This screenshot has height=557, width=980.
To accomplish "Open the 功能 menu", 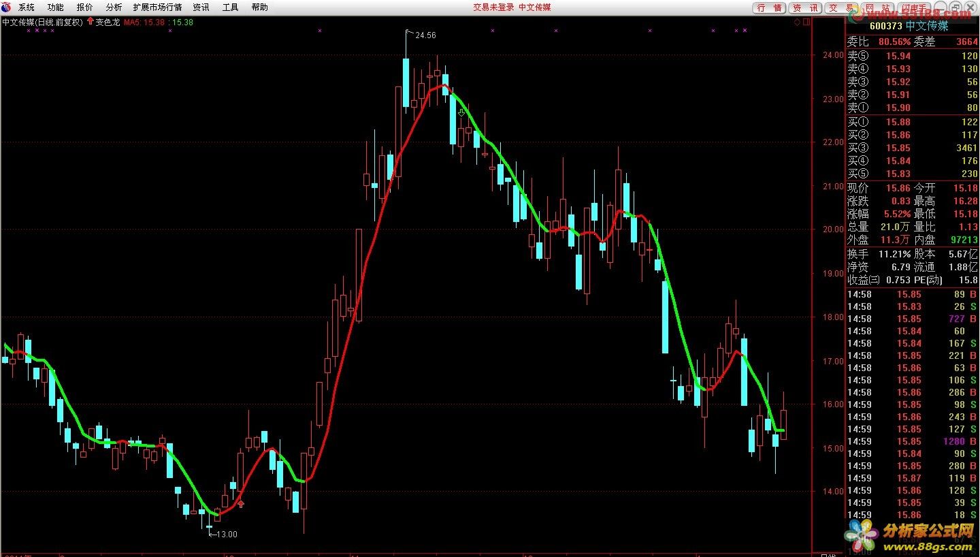I will [x=56, y=7].
